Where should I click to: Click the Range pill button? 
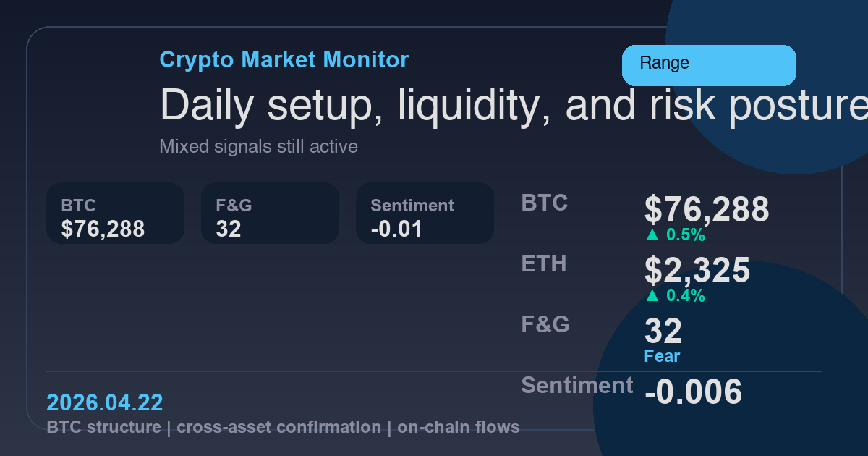point(709,65)
